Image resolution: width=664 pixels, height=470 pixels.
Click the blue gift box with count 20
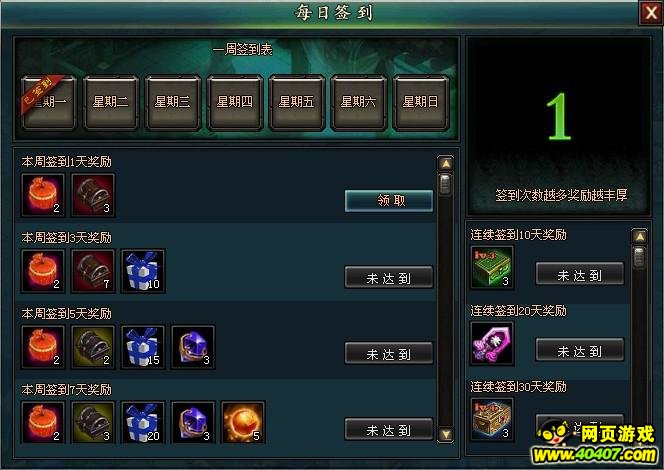tap(143, 423)
